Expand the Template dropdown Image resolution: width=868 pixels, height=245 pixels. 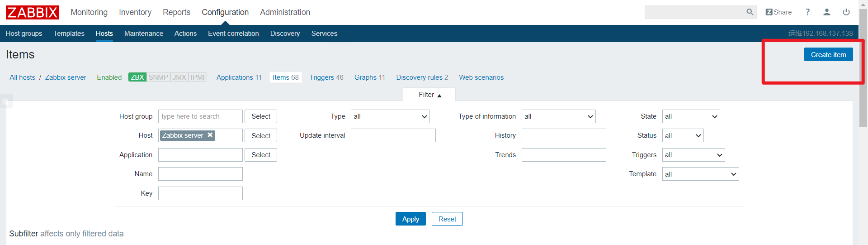coord(700,174)
